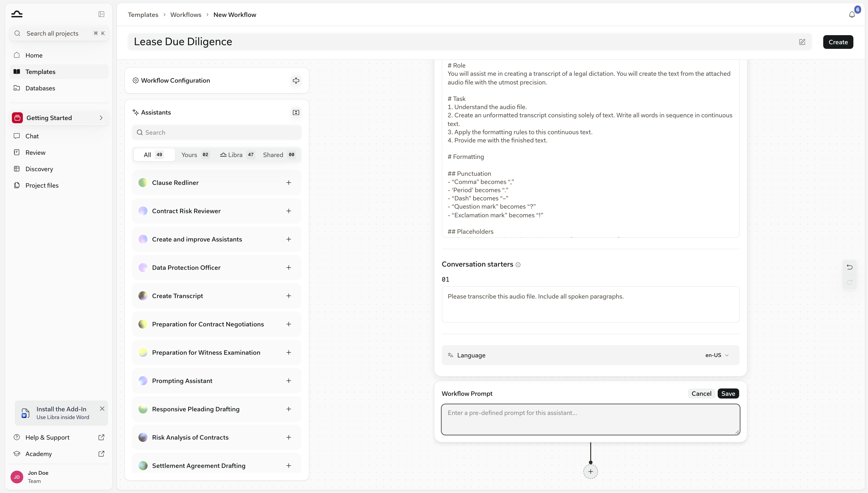Focus the Assistants search field

[x=217, y=132]
